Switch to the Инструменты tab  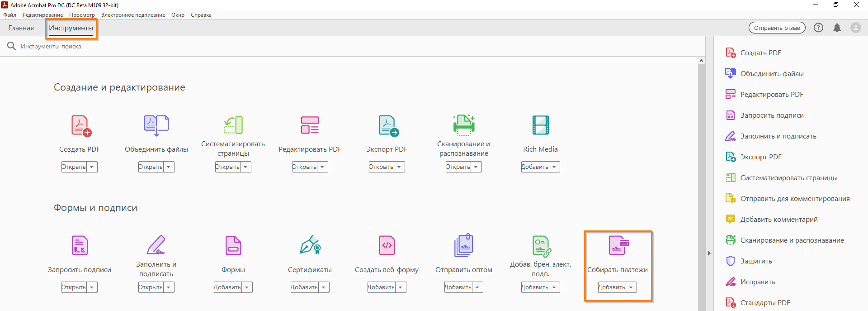click(71, 28)
